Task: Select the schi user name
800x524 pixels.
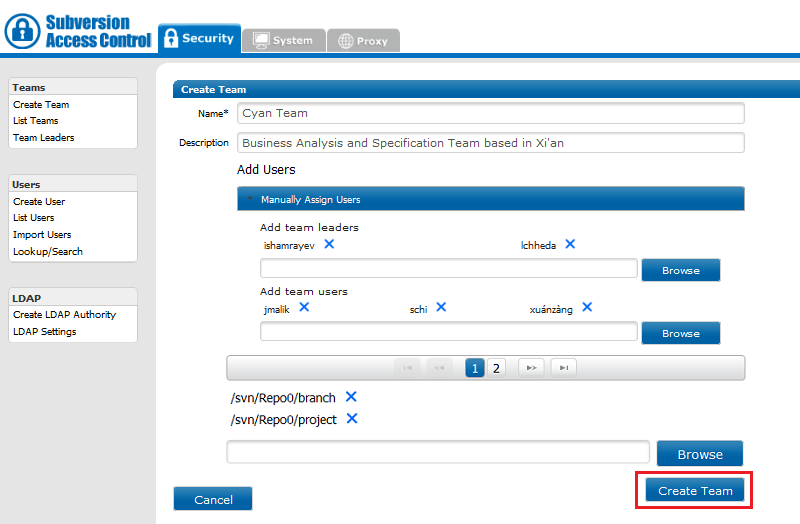Action: pyautogui.click(x=418, y=309)
